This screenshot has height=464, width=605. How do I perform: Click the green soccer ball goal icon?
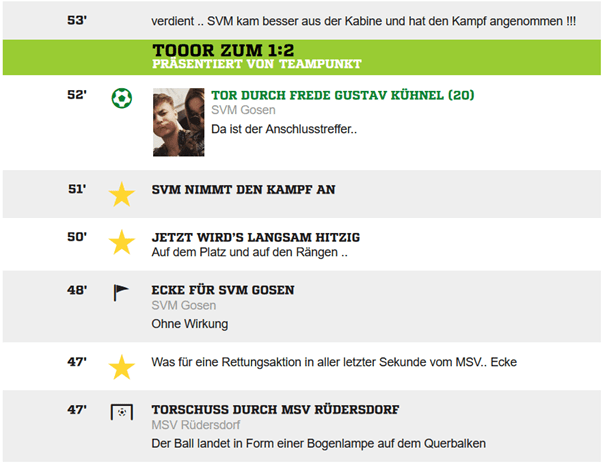pyautogui.click(x=121, y=98)
